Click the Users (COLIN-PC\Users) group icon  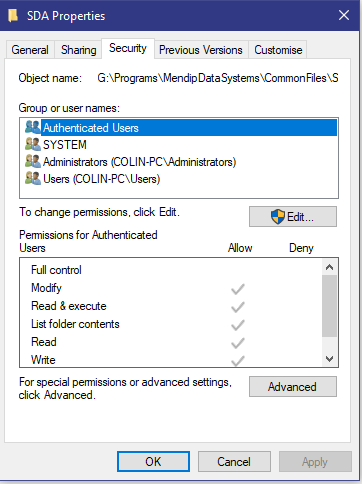point(33,178)
